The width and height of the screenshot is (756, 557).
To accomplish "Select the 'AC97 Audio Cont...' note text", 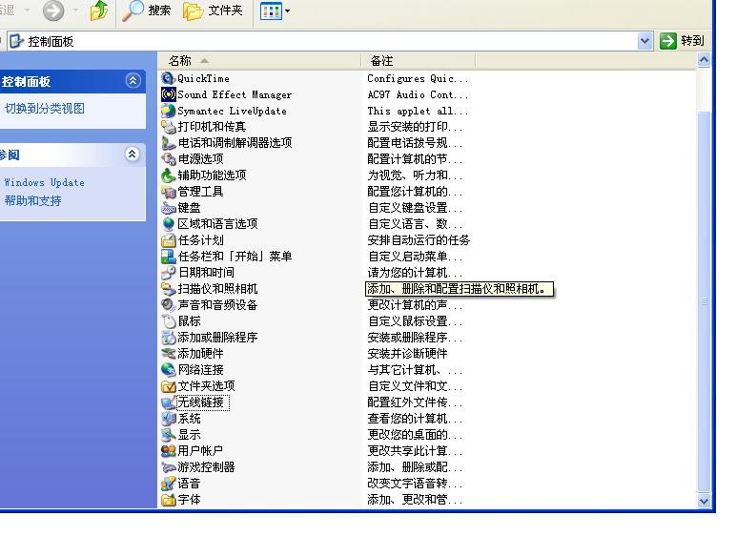I will 418,94.
